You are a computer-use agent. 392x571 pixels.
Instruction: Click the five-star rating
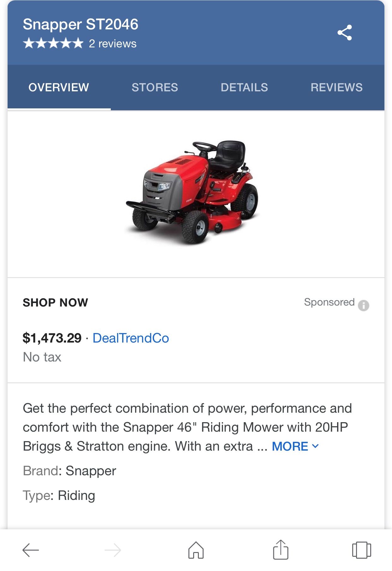click(x=53, y=43)
